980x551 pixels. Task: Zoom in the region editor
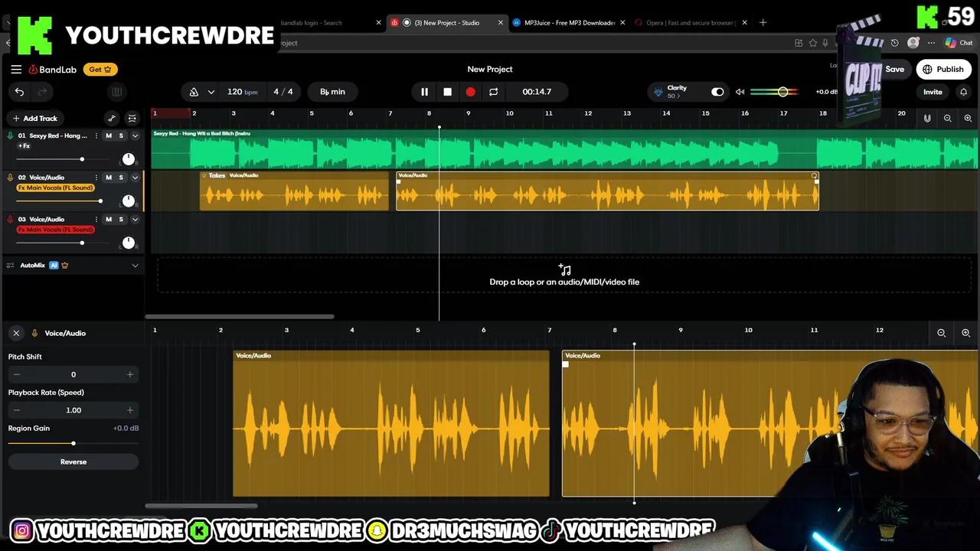[965, 333]
